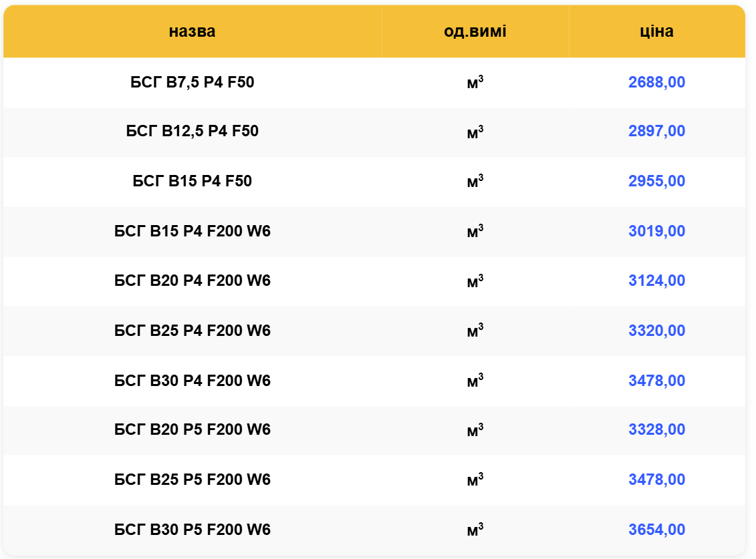Viewport: 756px width, 559px height.
Task: Click the price 2955,00
Action: click(x=656, y=181)
